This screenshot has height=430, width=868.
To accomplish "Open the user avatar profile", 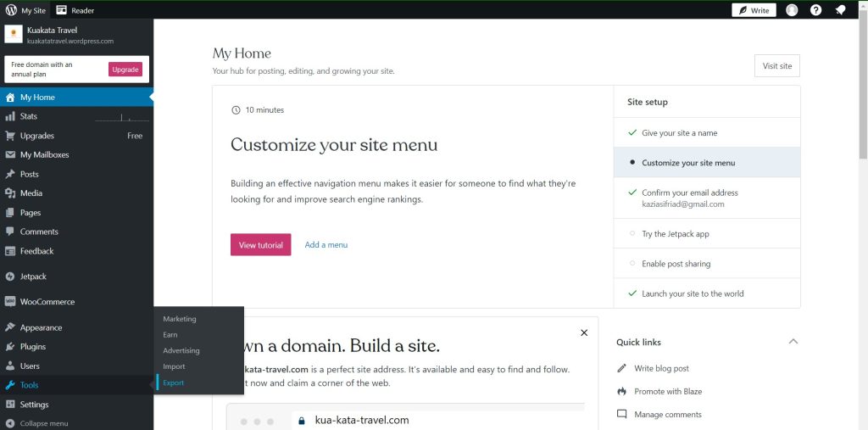I will (x=793, y=10).
